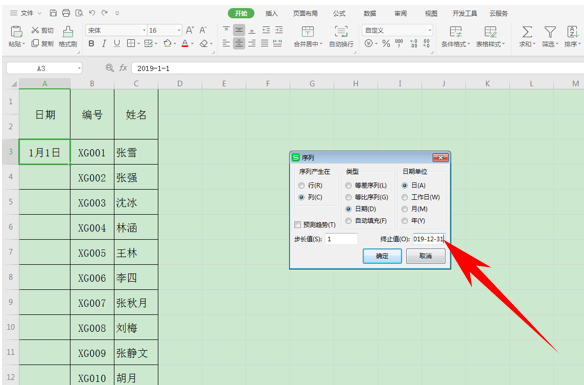The height and width of the screenshot is (385, 584).
Task: Select Month (月) date unit
Action: (404, 209)
